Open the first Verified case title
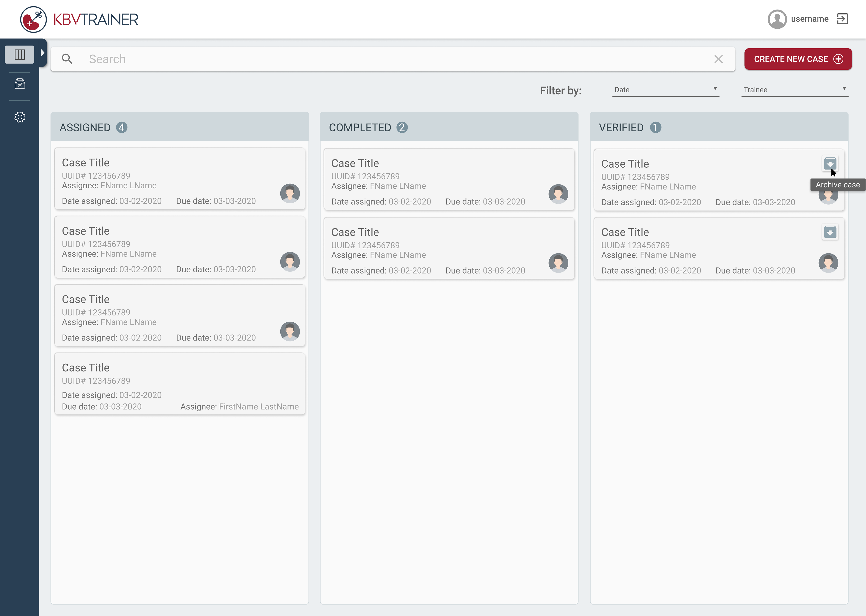 click(x=625, y=164)
